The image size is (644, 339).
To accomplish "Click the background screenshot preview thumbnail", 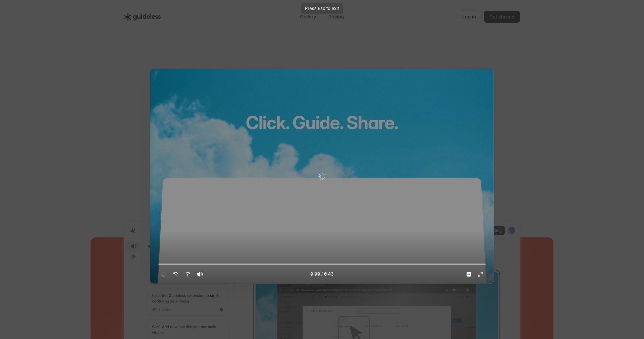I will coord(377,311).
